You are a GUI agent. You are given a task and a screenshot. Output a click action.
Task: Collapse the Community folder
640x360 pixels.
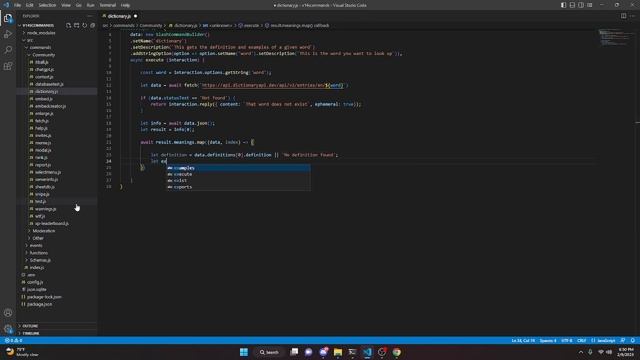(43, 55)
